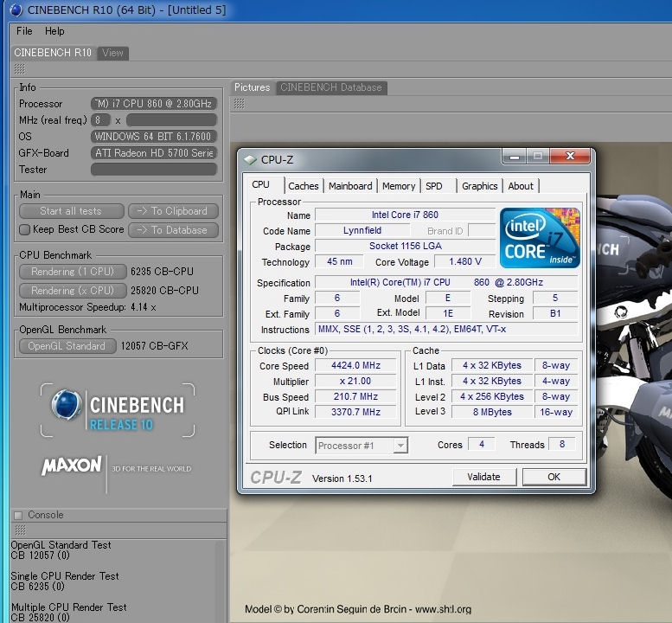This screenshot has height=623, width=672.
Task: Toggle the Console checkbox
Action: [18, 515]
